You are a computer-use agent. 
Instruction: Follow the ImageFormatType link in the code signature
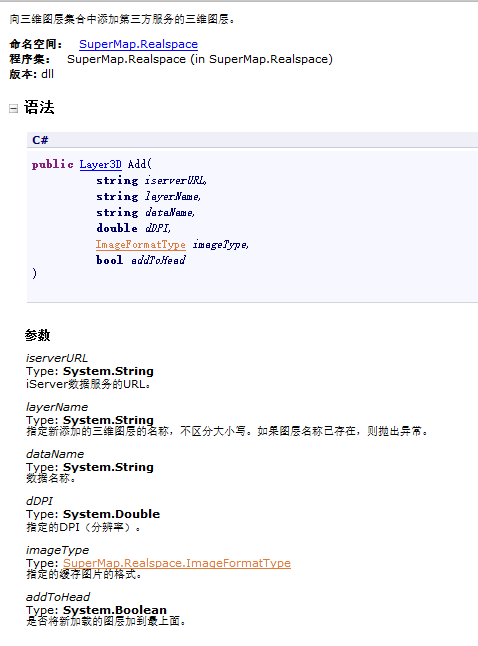click(x=141, y=245)
